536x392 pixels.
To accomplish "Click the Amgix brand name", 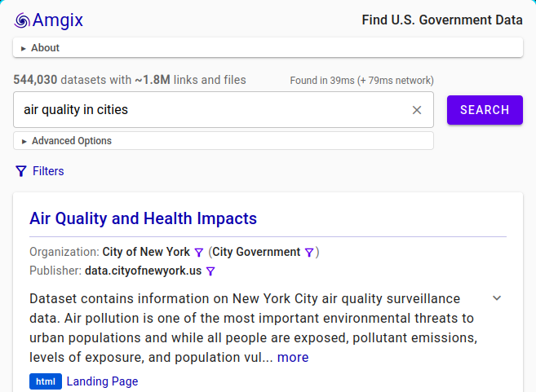I will (x=58, y=20).
